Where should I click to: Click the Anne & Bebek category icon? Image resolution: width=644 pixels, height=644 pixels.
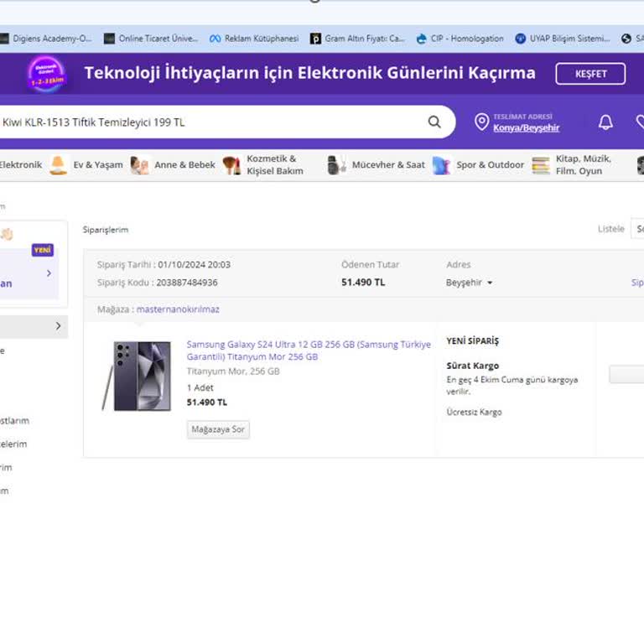[x=139, y=165]
